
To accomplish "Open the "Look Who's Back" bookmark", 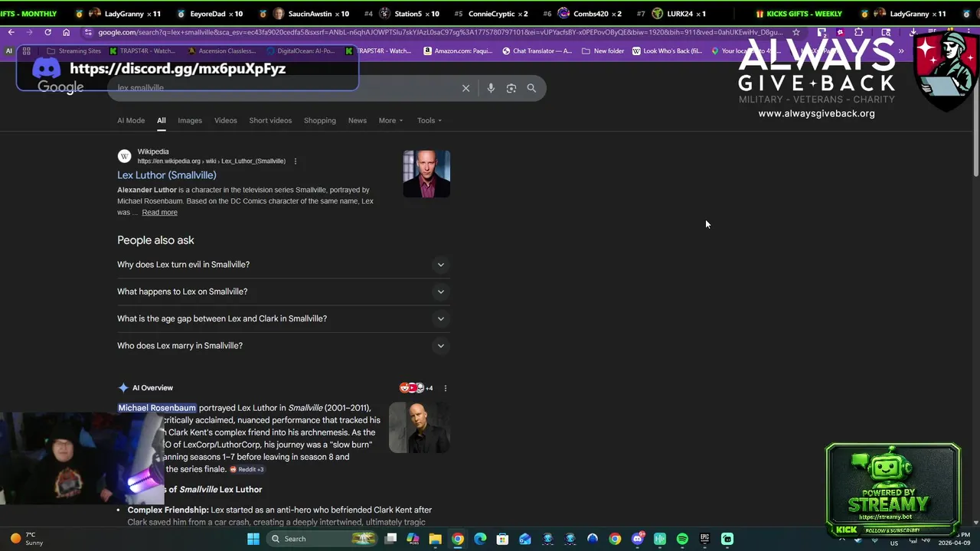I will 667,51.
